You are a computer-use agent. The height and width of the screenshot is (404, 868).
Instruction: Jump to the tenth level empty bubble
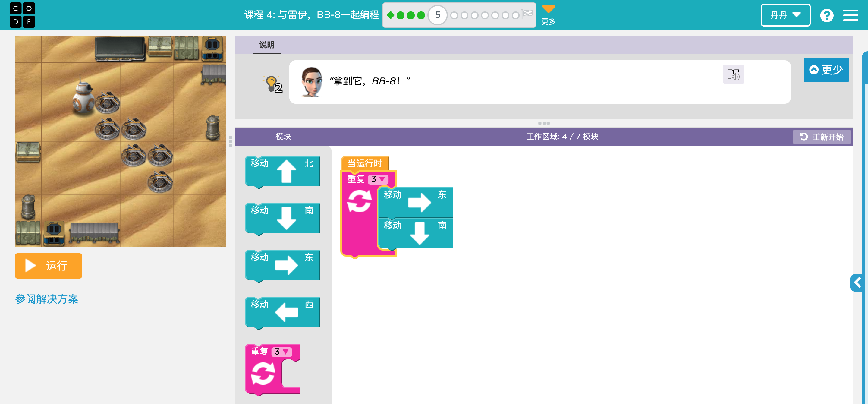[x=495, y=15]
